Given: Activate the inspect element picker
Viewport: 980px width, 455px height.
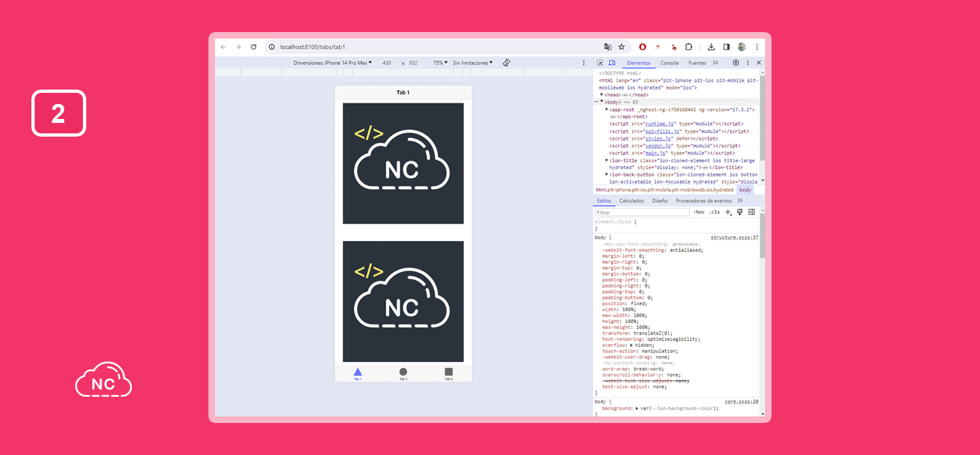Looking at the screenshot, I should (x=600, y=63).
